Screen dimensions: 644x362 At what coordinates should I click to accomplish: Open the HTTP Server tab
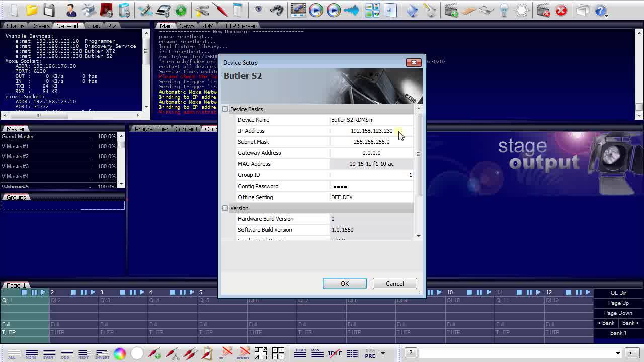pyautogui.click(x=238, y=26)
